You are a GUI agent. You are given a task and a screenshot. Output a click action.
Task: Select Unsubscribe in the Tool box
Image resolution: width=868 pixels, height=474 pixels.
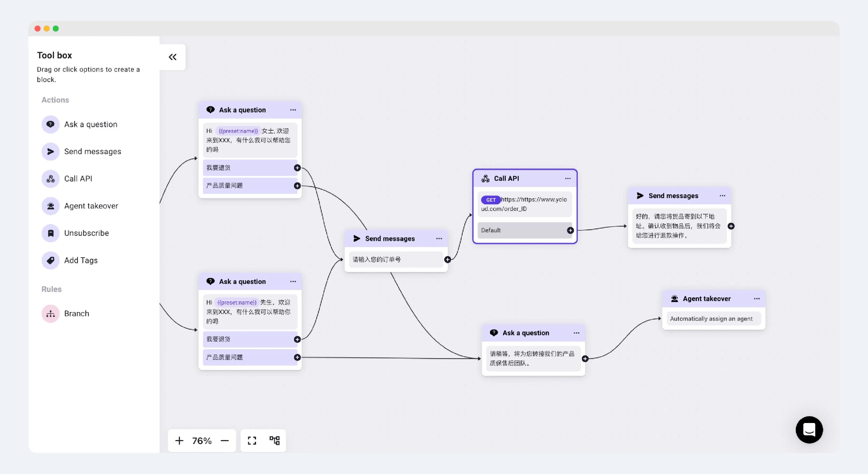pyautogui.click(x=75, y=233)
